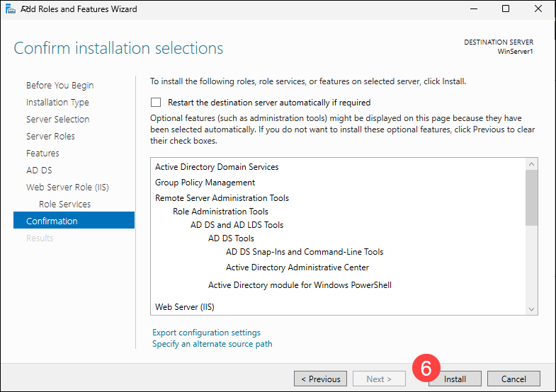Click Specify an alternate source path
Image resolution: width=556 pixels, height=392 pixels.
coord(212,344)
